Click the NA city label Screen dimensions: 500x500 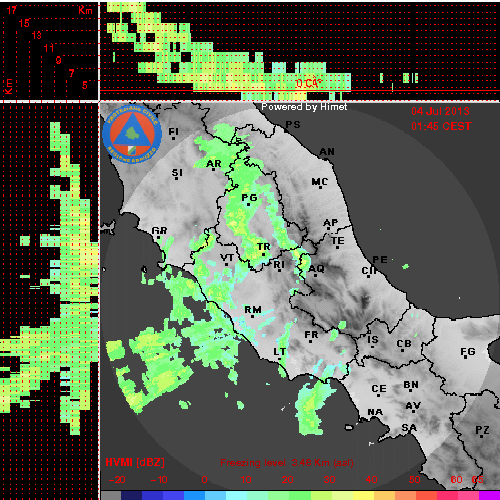tap(375, 412)
